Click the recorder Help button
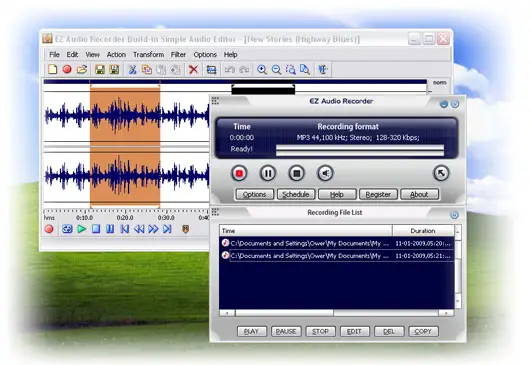The width and height of the screenshot is (531, 365). point(337,194)
